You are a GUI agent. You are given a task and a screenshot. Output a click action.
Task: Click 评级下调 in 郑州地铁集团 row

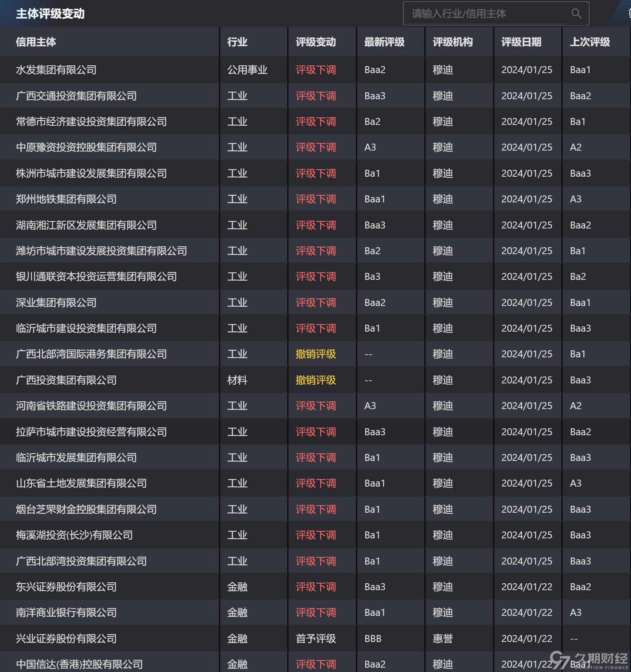(315, 199)
